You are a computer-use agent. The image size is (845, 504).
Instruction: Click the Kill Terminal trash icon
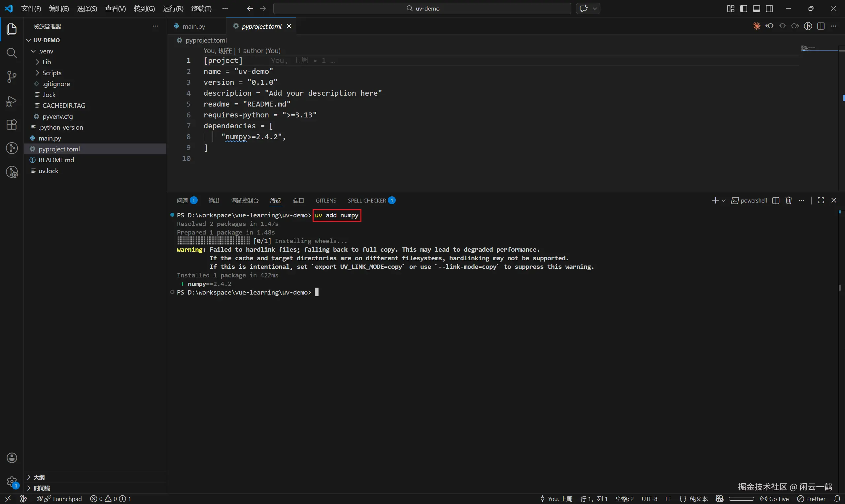tap(789, 200)
